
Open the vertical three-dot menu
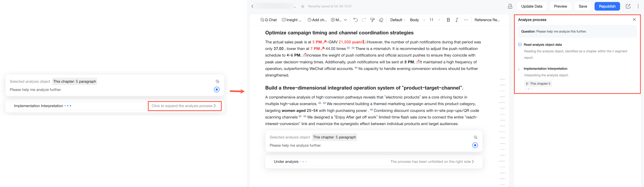pos(638,6)
